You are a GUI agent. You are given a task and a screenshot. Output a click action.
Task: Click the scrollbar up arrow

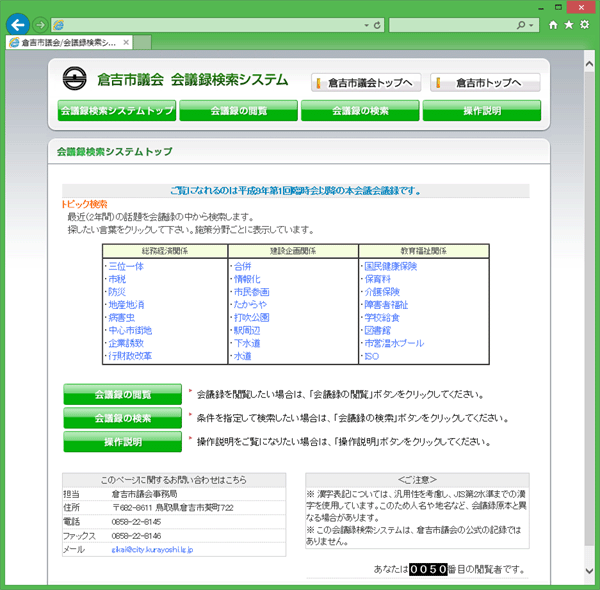click(590, 64)
